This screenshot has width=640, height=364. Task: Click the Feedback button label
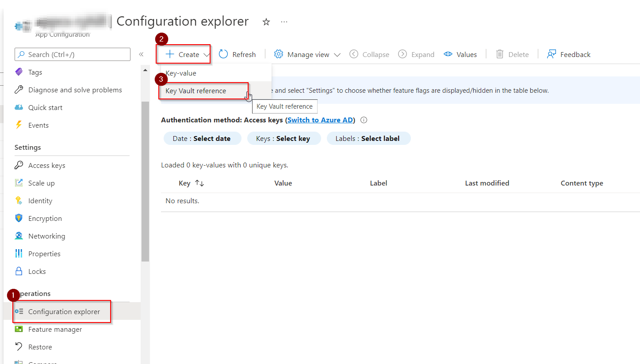click(x=575, y=55)
